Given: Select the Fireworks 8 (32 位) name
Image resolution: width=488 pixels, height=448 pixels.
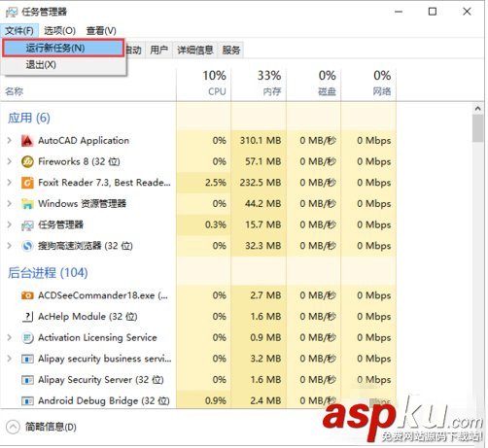Looking at the screenshot, I should (x=79, y=161).
